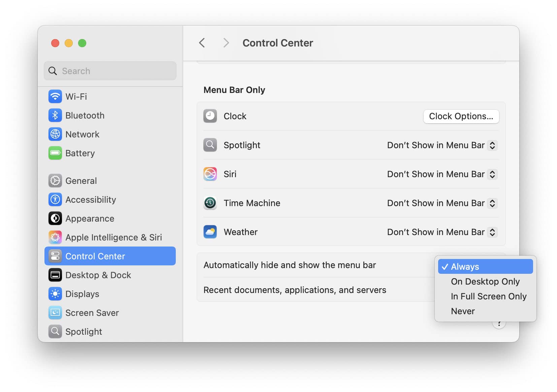Click 'Recent documents, applications, and servers' text
The image size is (557, 392).
click(295, 290)
